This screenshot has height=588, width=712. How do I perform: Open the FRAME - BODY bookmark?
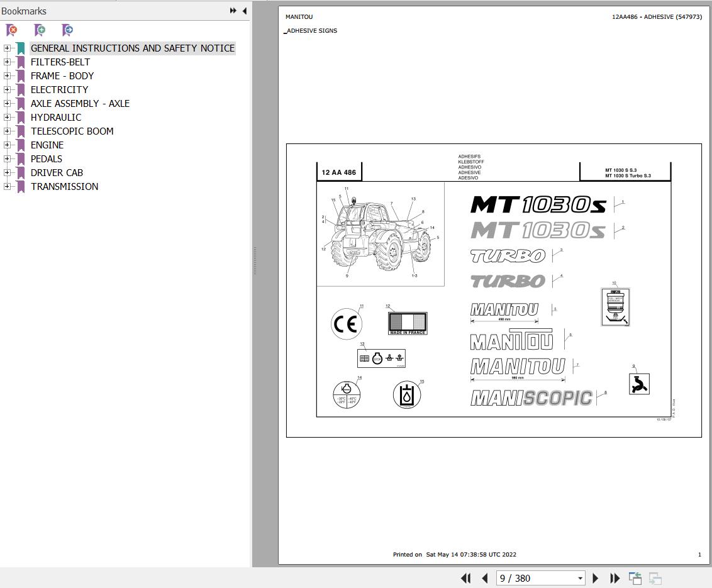62,76
